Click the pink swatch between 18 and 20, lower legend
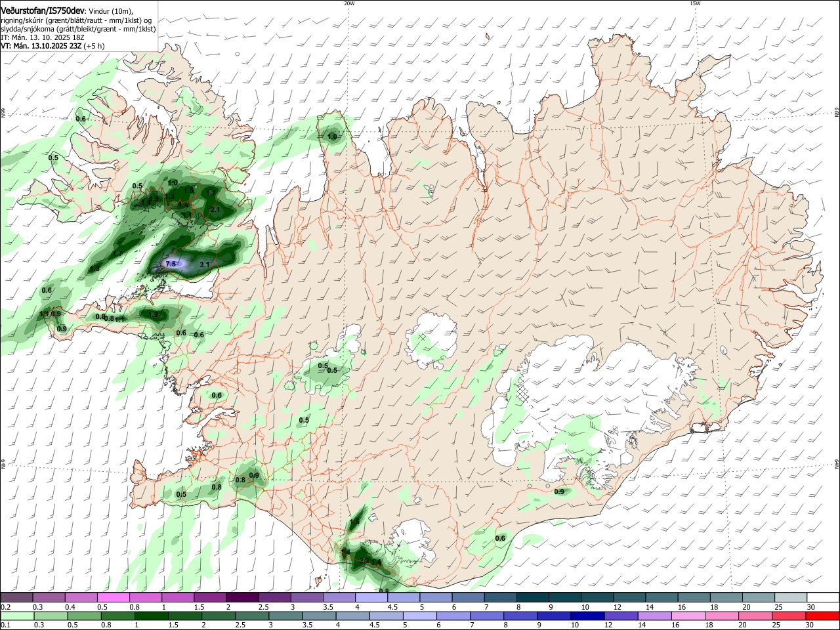840x630 pixels. click(721, 616)
